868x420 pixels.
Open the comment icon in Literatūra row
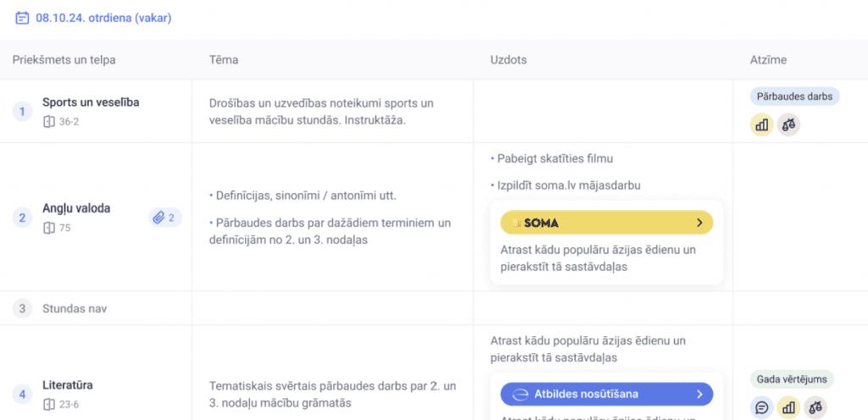pos(762,408)
